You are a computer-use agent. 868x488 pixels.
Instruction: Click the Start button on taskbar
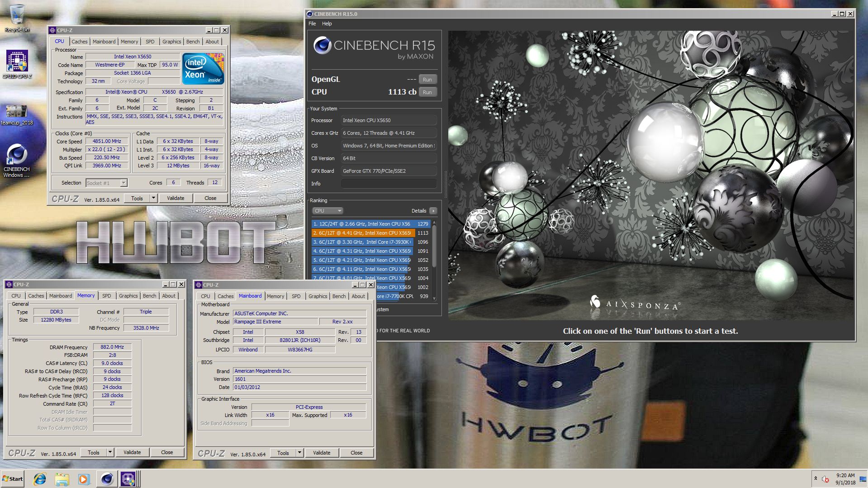(13, 479)
